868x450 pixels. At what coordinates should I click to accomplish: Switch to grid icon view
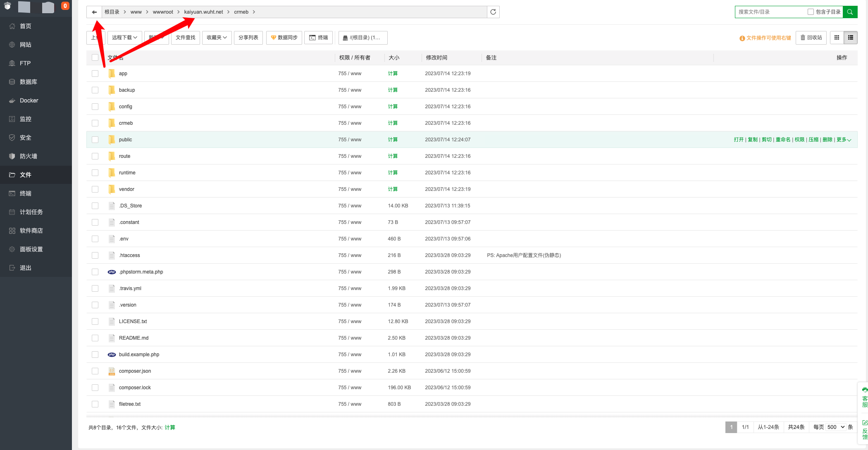pos(837,38)
